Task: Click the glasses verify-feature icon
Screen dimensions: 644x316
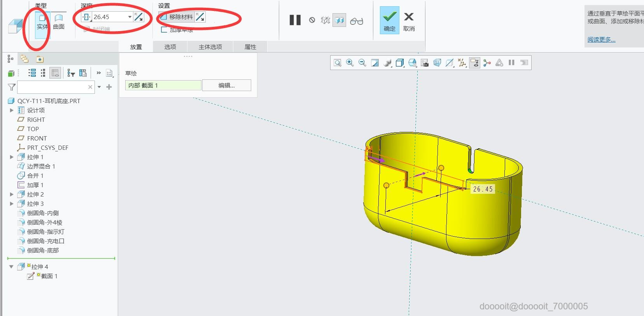Action: click(357, 21)
